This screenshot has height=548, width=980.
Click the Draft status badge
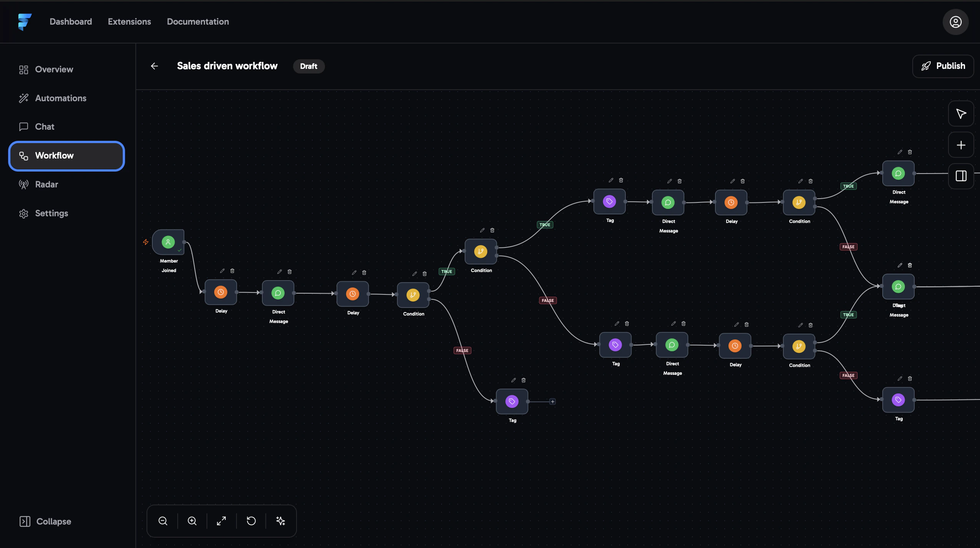pyautogui.click(x=308, y=66)
